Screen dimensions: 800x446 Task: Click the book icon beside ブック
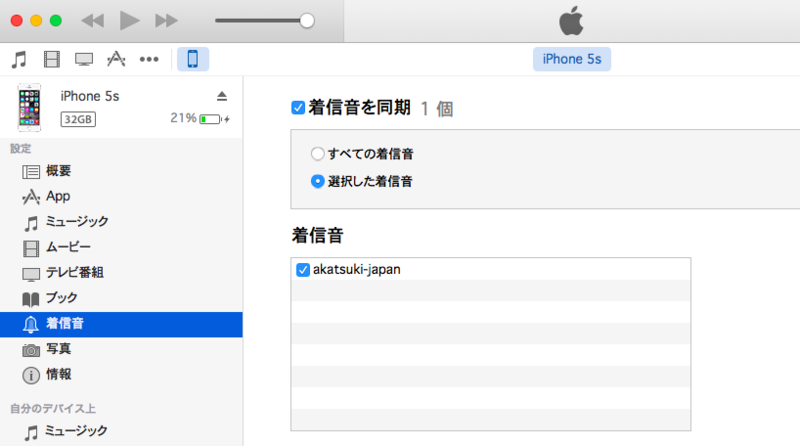click(x=31, y=300)
